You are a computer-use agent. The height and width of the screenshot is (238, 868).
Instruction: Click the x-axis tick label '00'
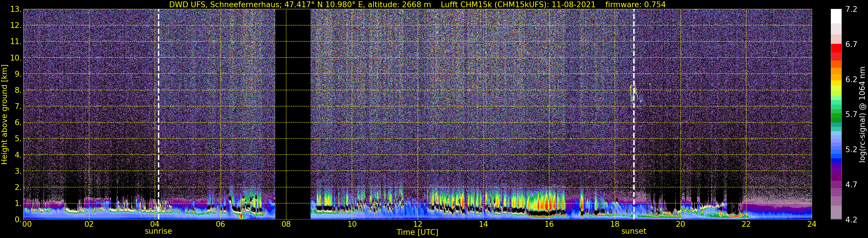click(27, 224)
